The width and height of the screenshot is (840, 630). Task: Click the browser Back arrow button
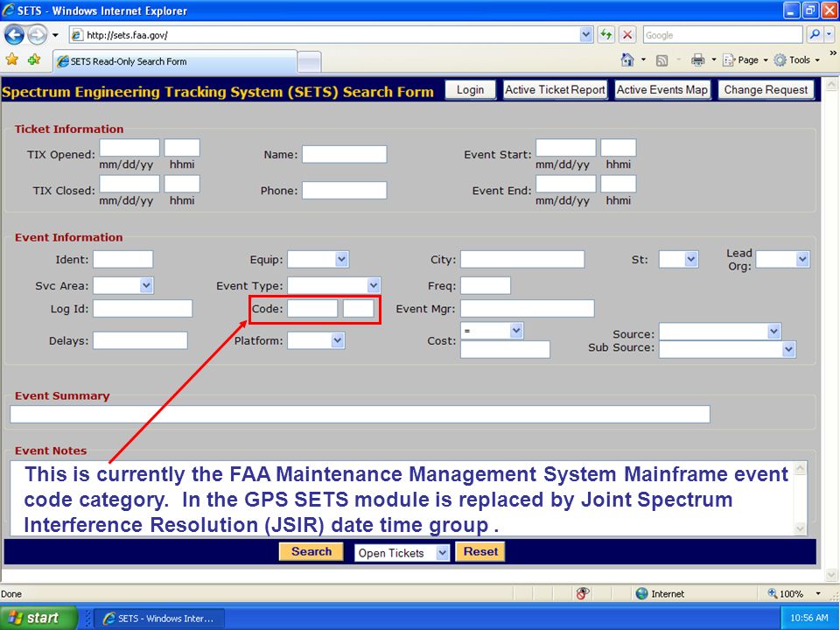(x=14, y=35)
